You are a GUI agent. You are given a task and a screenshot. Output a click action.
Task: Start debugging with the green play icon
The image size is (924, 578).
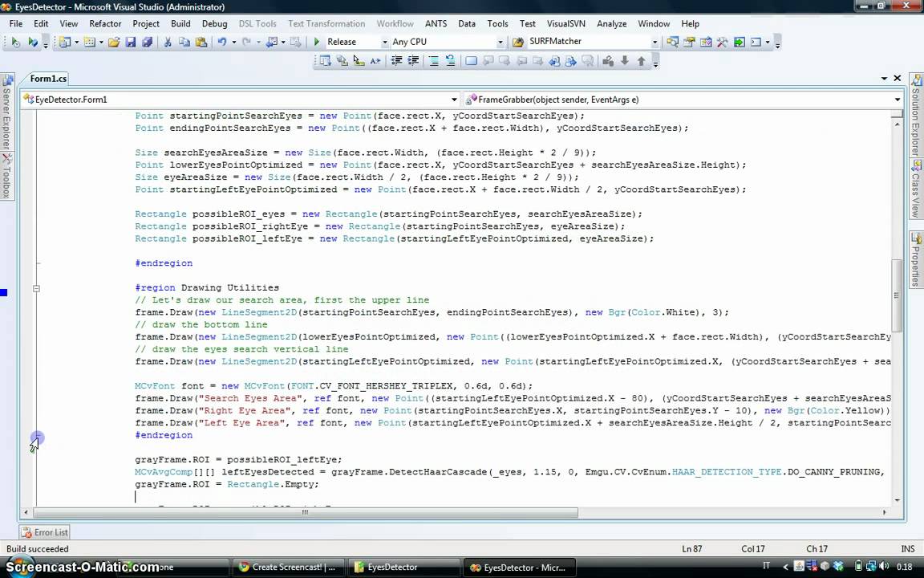click(x=317, y=42)
